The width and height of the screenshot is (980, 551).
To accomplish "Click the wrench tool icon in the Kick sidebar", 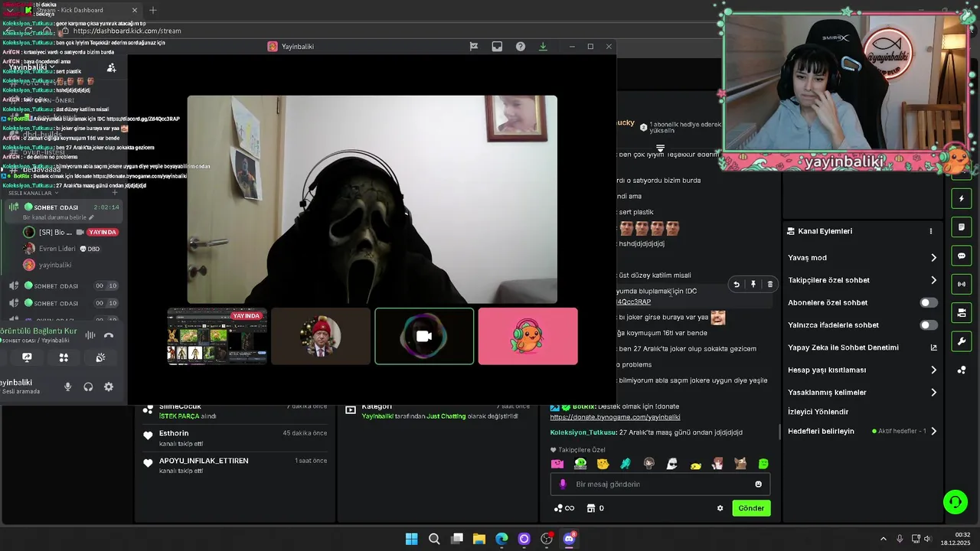I will pos(962,341).
